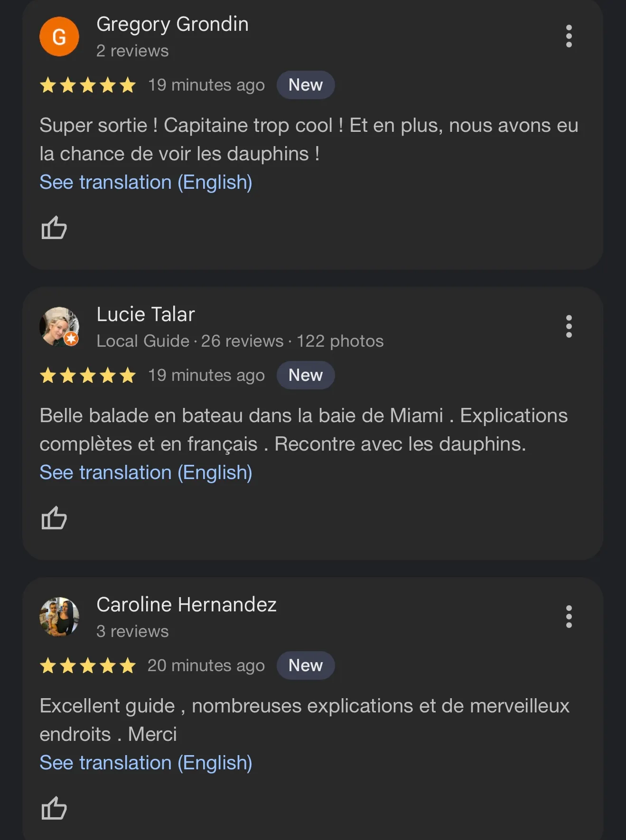This screenshot has height=840, width=626.
Task: Open more options for Gregory Grondin's review
Action: pos(569,37)
